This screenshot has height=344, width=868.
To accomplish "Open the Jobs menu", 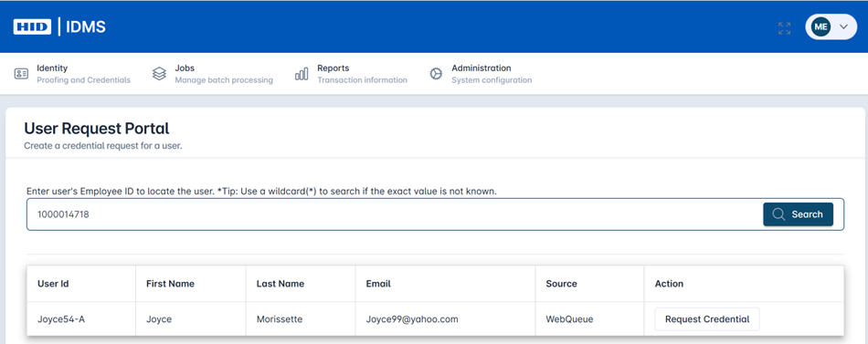I will pos(213,74).
